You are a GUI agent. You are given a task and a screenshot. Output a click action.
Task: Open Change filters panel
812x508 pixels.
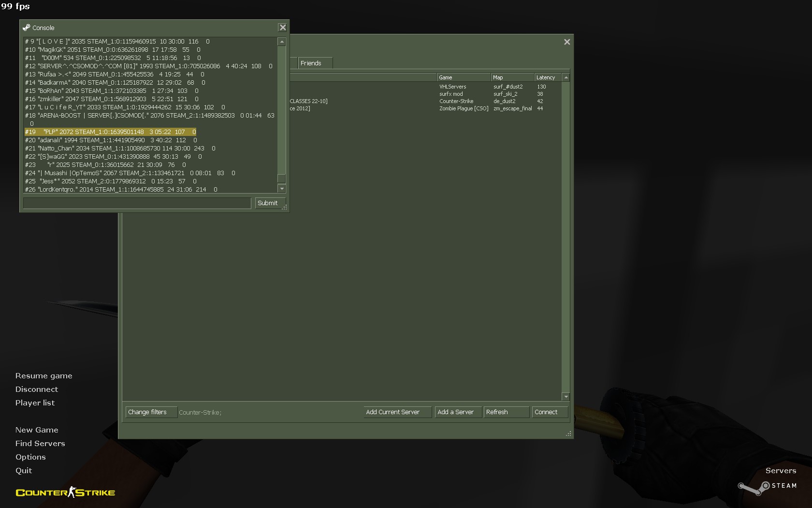tap(151, 412)
